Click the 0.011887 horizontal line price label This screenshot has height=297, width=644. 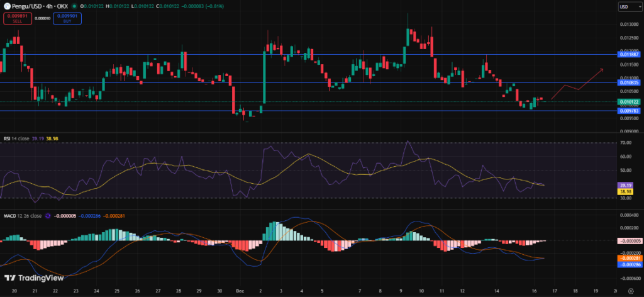[629, 54]
